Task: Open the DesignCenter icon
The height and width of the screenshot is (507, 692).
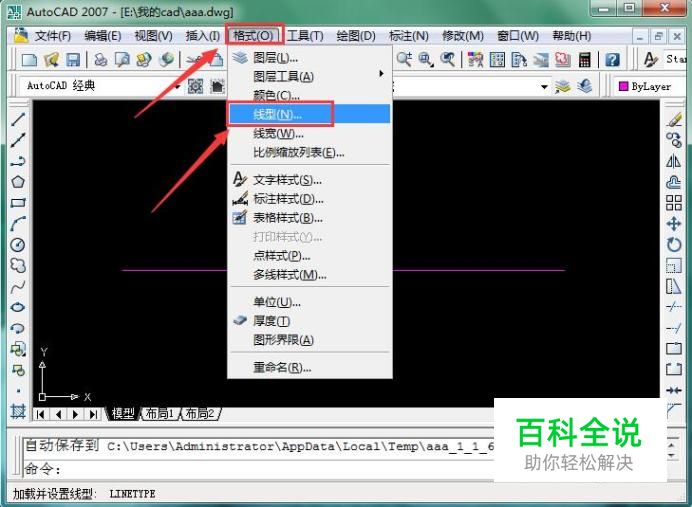Action: tap(497, 60)
